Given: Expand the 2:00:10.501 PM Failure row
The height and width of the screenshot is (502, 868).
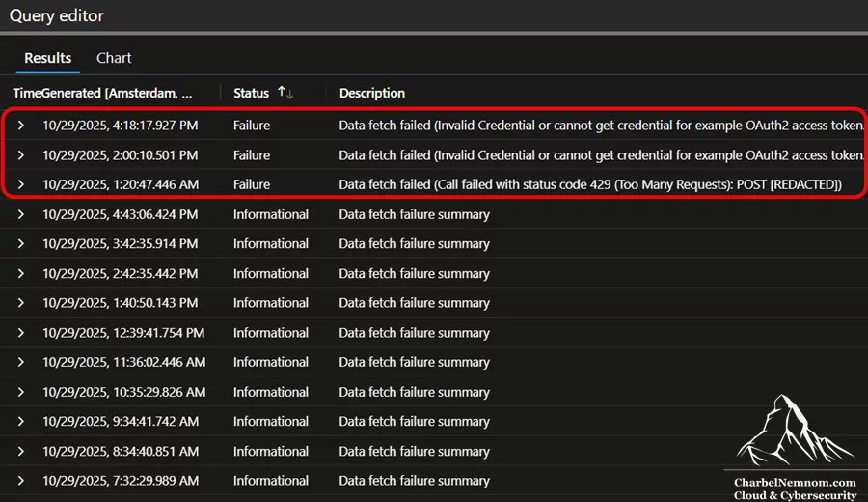Looking at the screenshot, I should [x=21, y=155].
